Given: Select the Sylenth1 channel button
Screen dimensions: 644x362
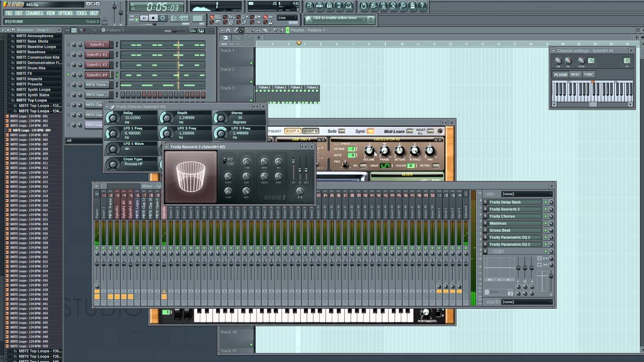Looking at the screenshot, I should click(x=97, y=45).
